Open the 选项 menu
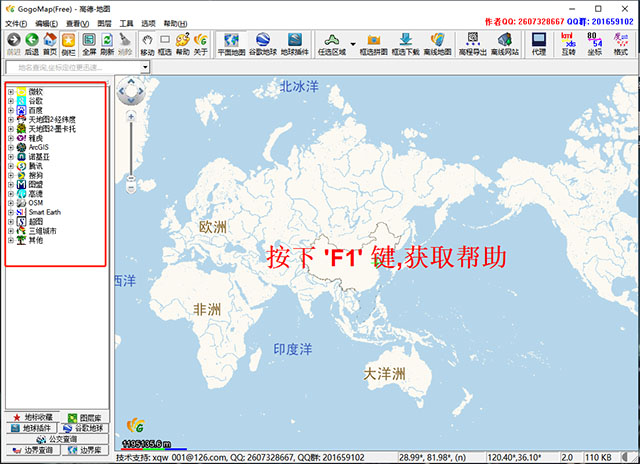Image resolution: width=640 pixels, height=464 pixels. click(x=149, y=24)
